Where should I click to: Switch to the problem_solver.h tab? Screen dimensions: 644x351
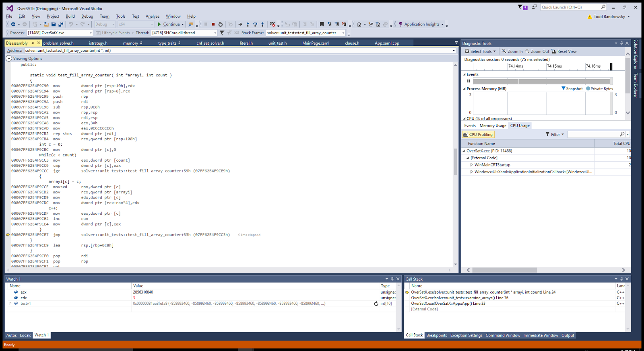(x=58, y=43)
